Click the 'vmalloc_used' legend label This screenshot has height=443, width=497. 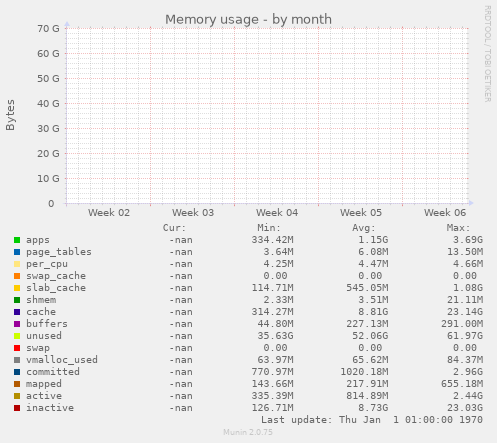pyautogui.click(x=62, y=360)
